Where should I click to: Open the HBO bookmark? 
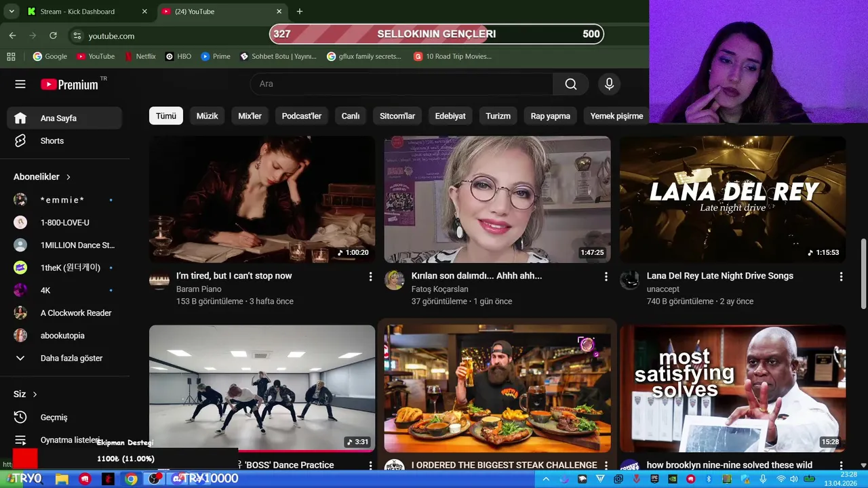(178, 56)
